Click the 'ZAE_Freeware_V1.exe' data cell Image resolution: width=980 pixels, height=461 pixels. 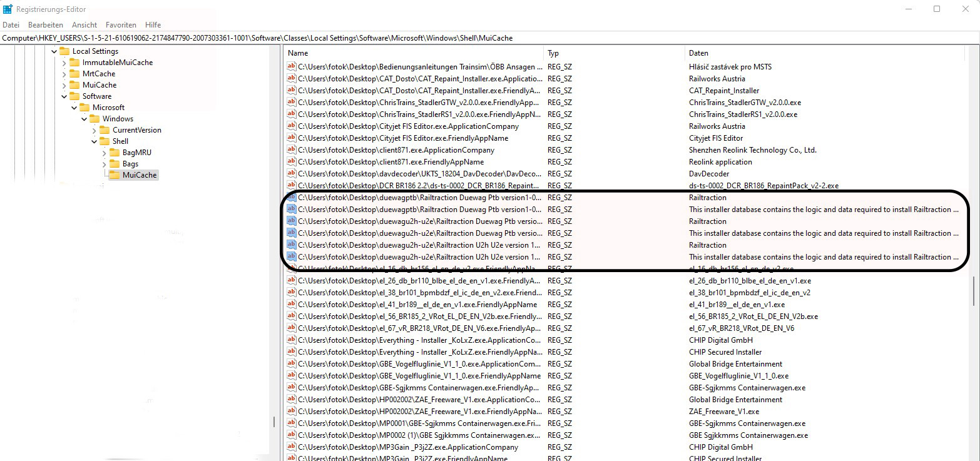pos(724,412)
